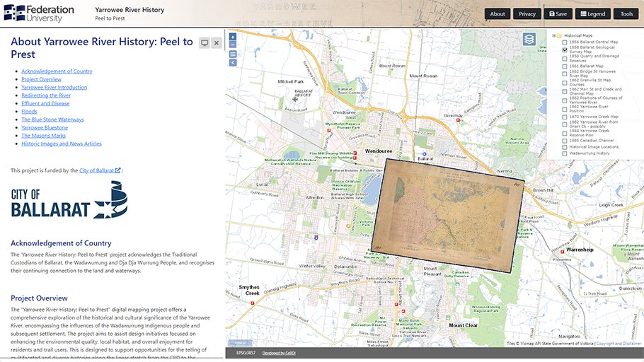The image size is (644, 362).
Task: Open the map list panel icon
Action: pyautogui.click(x=232, y=54)
